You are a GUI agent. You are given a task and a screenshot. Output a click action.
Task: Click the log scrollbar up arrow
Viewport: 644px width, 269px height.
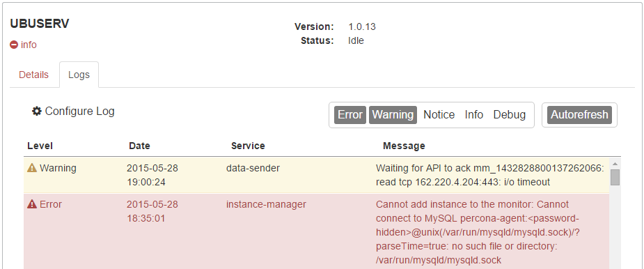click(x=615, y=163)
